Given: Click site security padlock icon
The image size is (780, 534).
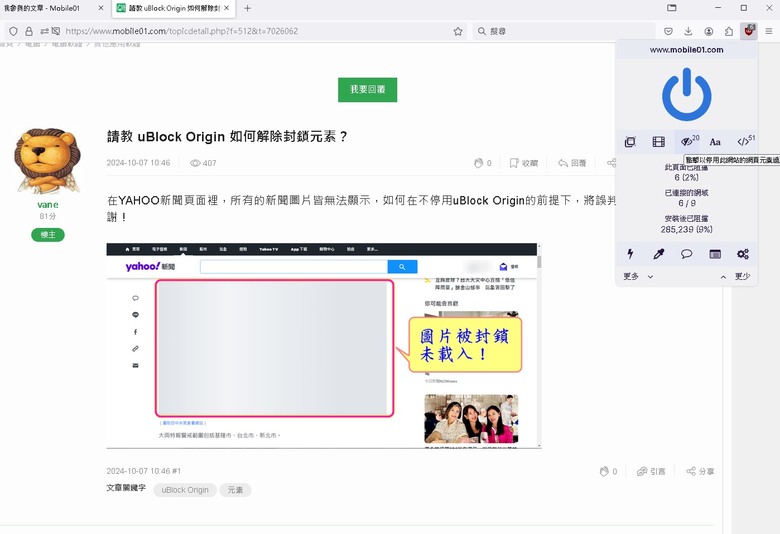Looking at the screenshot, I should pyautogui.click(x=29, y=31).
